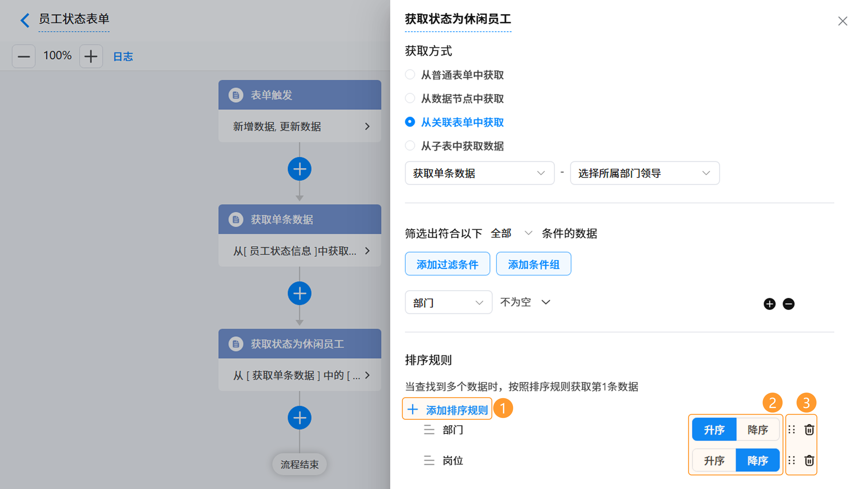Open the 不为空 operator dropdown
Viewport: 868px width, 489px height.
[525, 302]
